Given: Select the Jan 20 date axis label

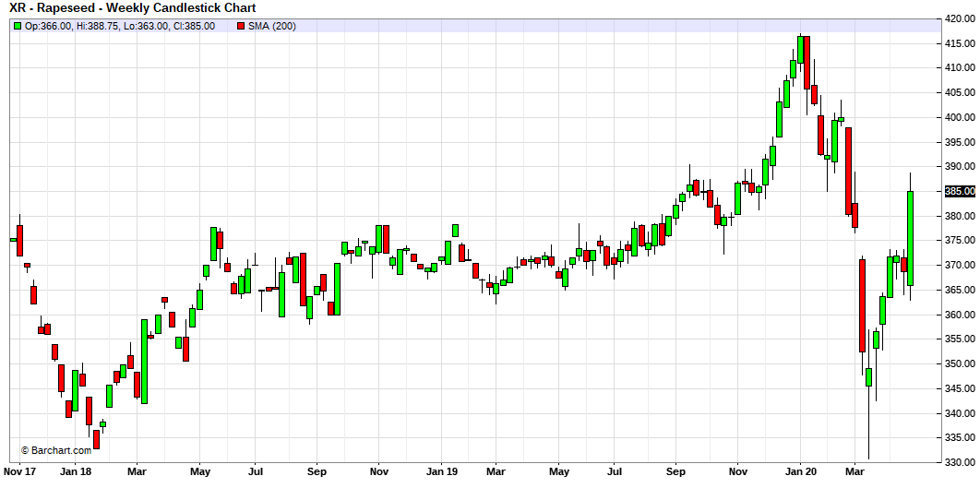Looking at the screenshot, I should pos(799,471).
